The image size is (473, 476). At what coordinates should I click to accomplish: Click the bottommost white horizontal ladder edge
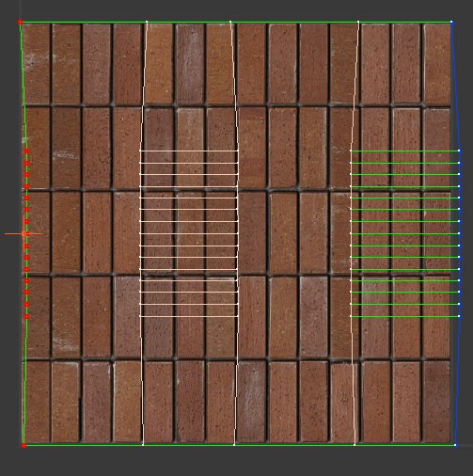(189, 316)
